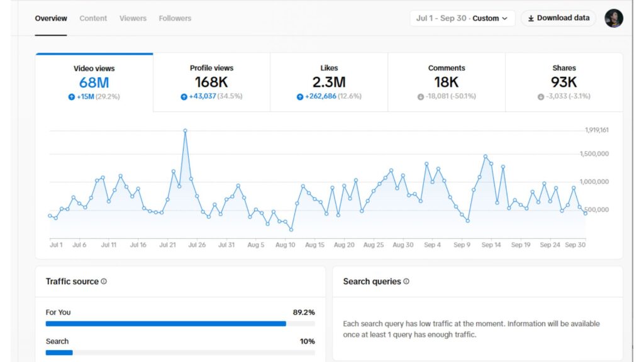Select the Profile views metric card
The width and height of the screenshot is (644, 362).
(211, 82)
